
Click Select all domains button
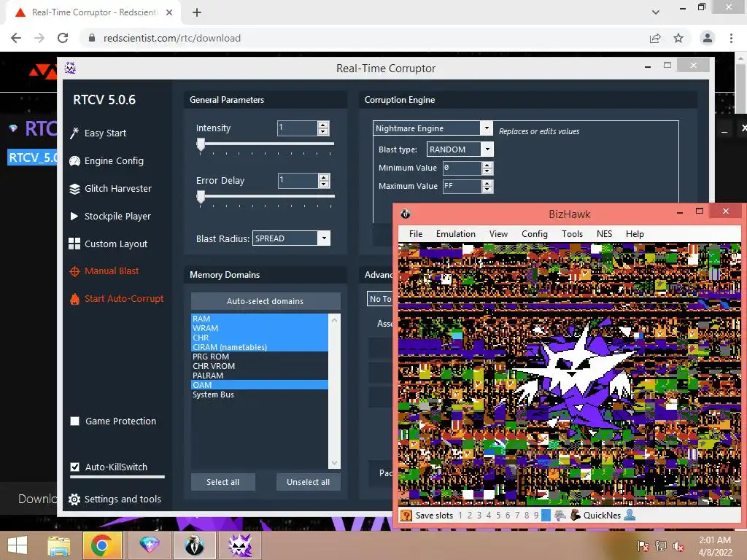tap(223, 482)
